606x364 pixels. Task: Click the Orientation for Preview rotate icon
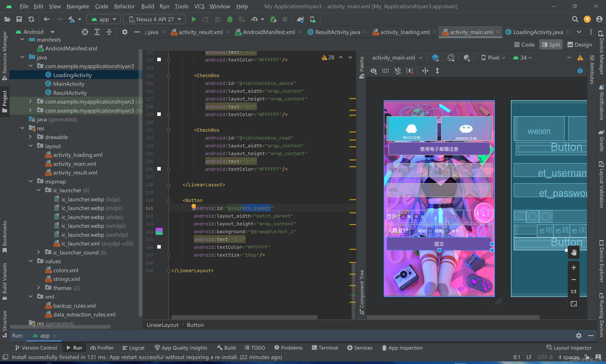coord(451,58)
